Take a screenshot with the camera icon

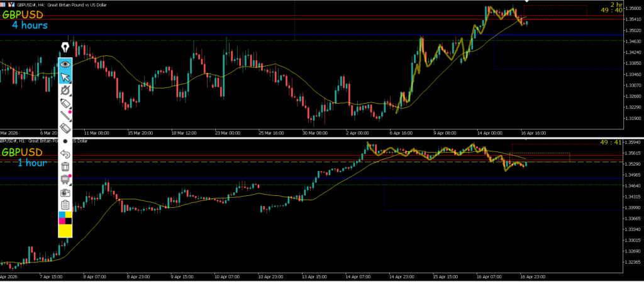point(65,192)
